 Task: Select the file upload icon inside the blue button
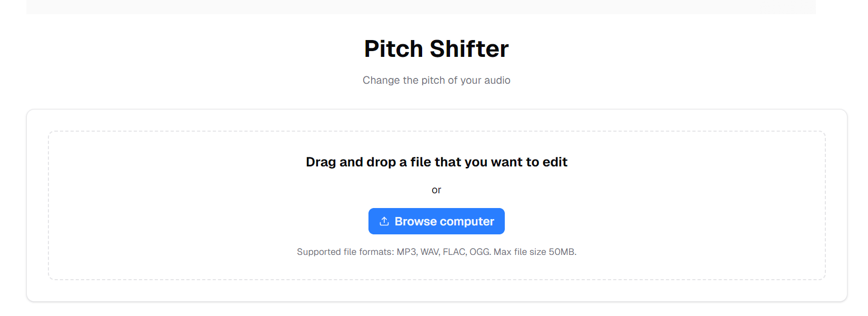coord(383,221)
